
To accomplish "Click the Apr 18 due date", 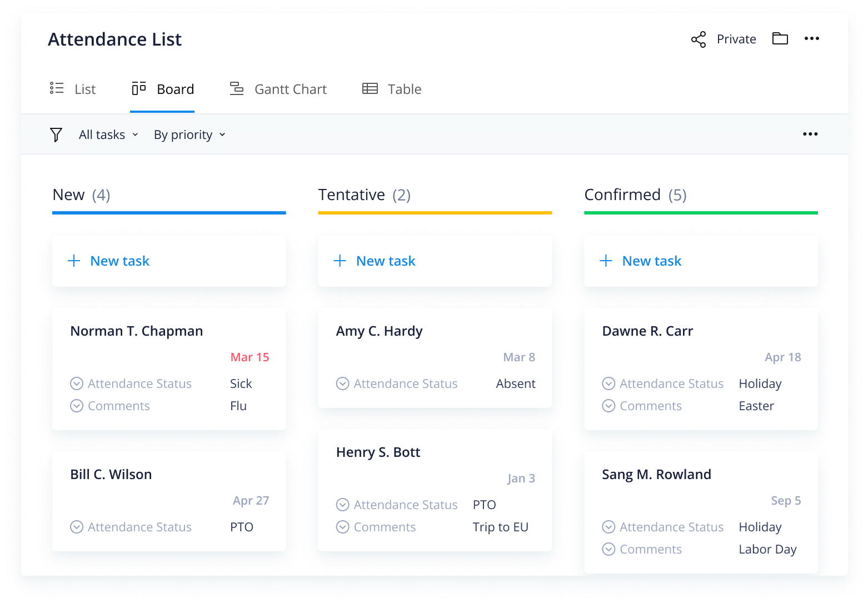I will [783, 357].
